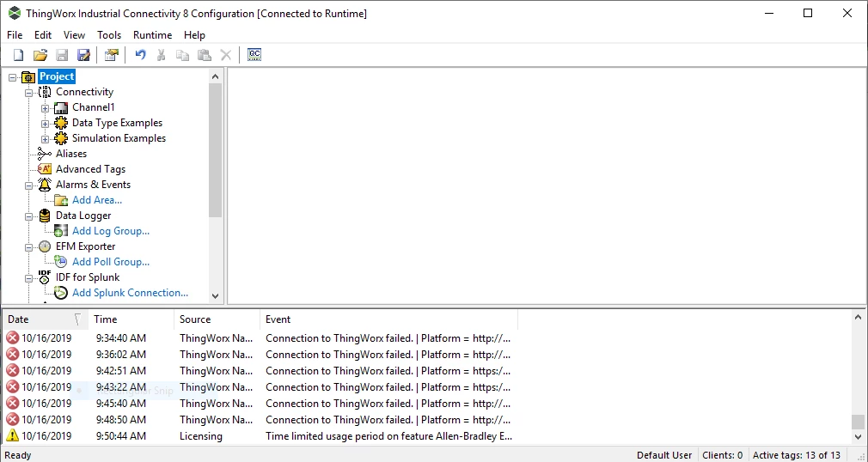The width and height of the screenshot is (868, 462).
Task: Open the Tools menu
Action: [109, 35]
